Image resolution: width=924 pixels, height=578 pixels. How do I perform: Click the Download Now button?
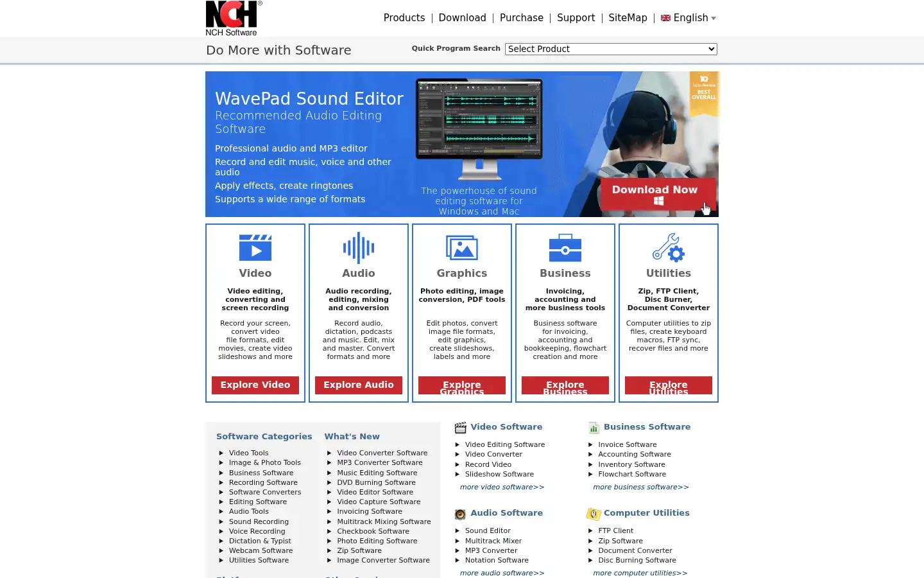pyautogui.click(x=658, y=194)
